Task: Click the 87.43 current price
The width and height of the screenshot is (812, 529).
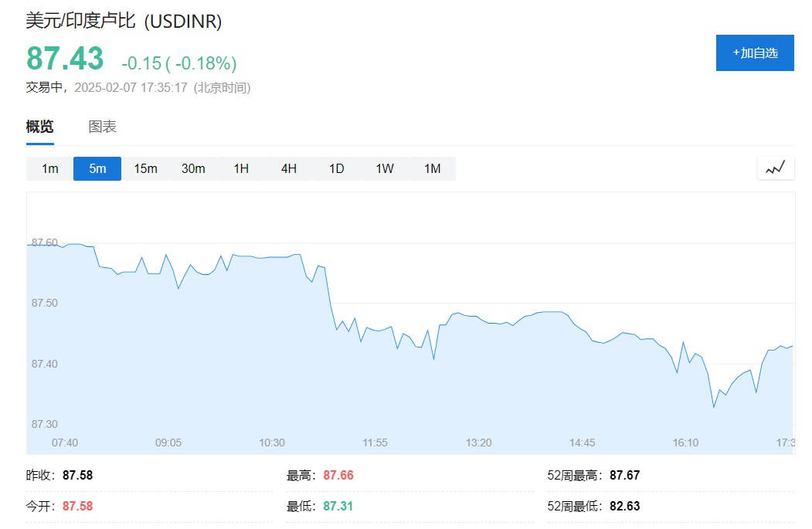Action: point(65,59)
